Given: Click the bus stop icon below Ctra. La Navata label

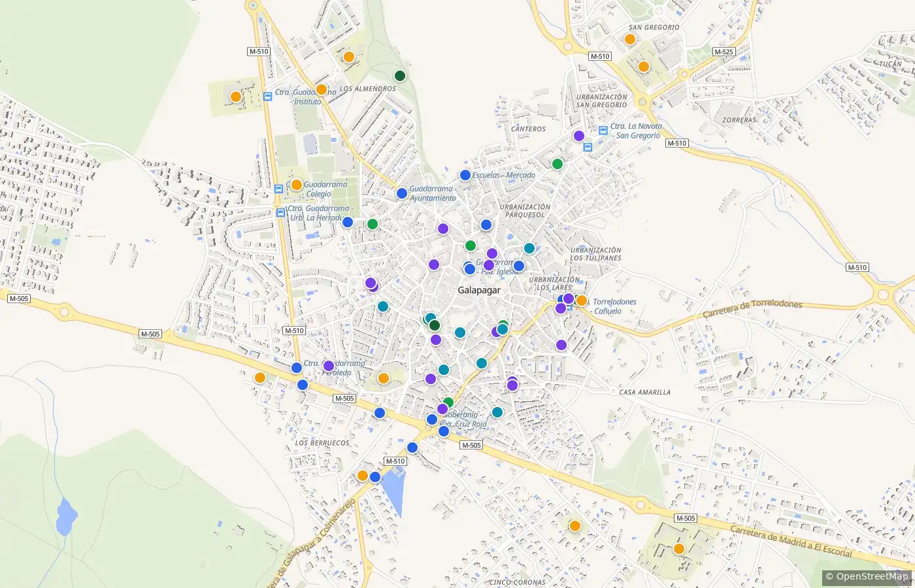Looking at the screenshot, I should 587,147.
